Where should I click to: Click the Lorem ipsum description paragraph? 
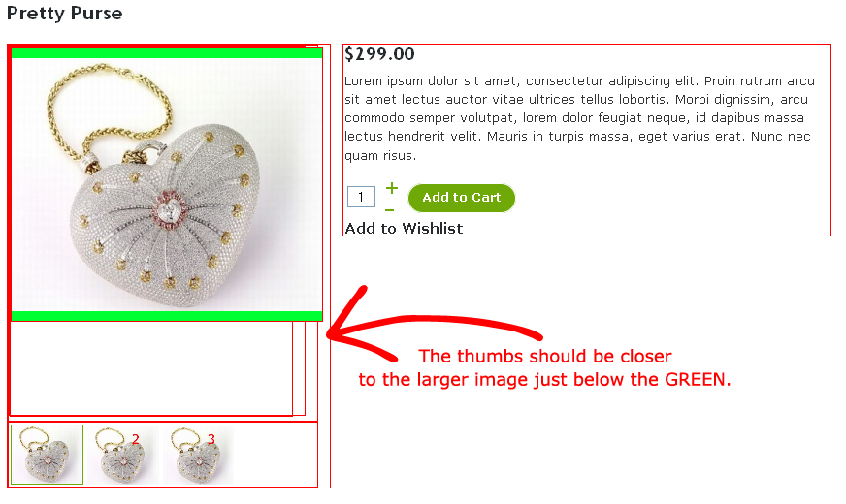tap(579, 118)
